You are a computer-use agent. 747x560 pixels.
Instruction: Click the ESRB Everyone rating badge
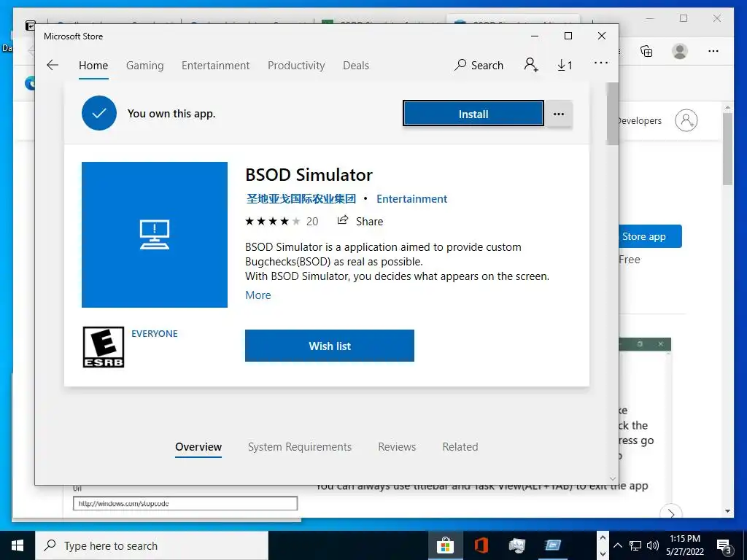pyautogui.click(x=104, y=346)
